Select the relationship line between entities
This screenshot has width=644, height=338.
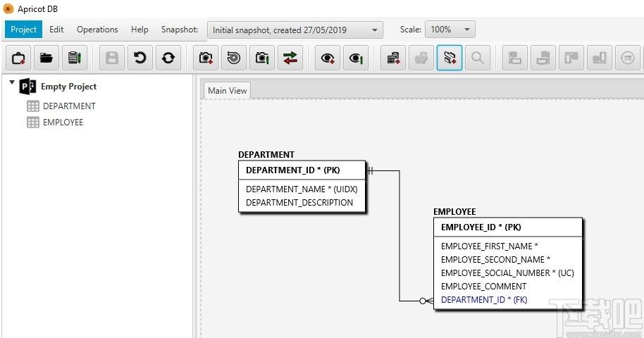coord(400,236)
